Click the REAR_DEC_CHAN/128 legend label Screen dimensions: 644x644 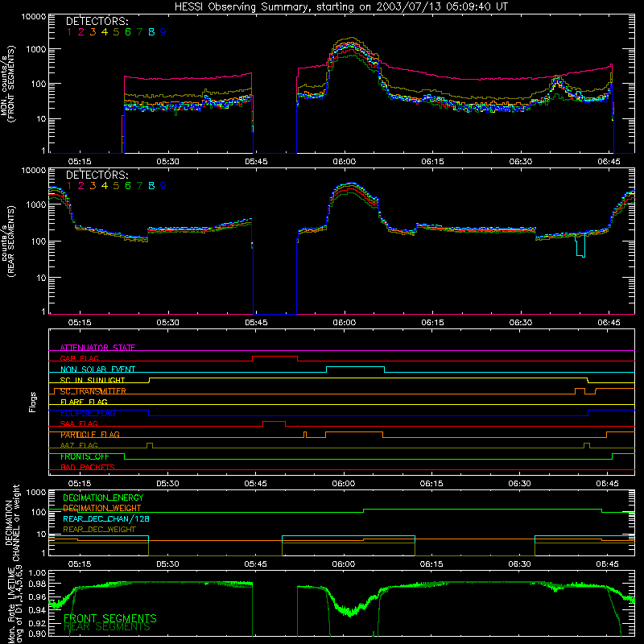click(x=106, y=519)
